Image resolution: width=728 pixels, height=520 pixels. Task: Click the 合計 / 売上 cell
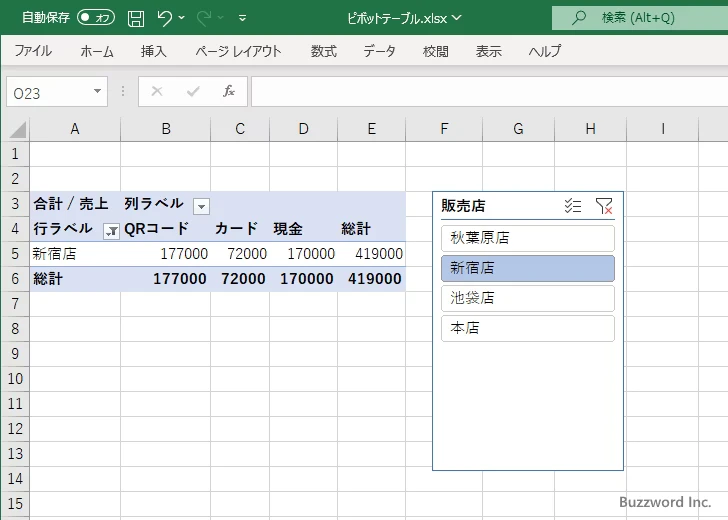pyautogui.click(x=75, y=204)
